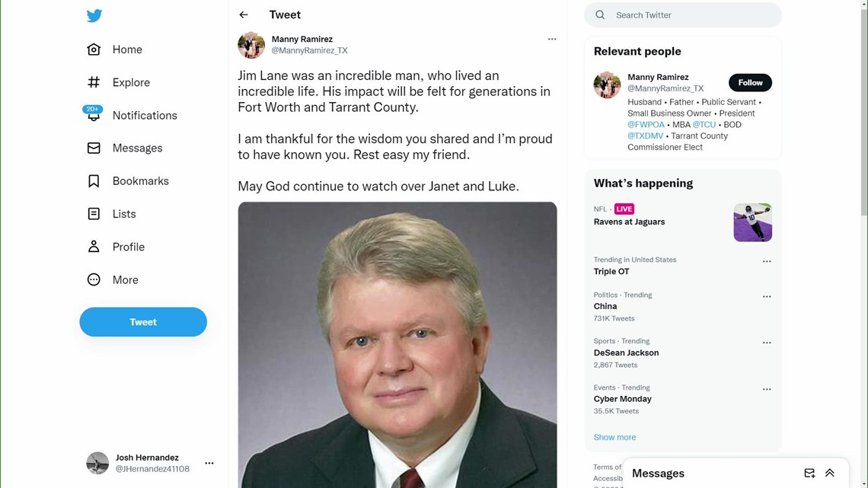Viewport: 868px width, 488px height.
Task: Click the Explore hashtag icon
Action: (x=94, y=82)
